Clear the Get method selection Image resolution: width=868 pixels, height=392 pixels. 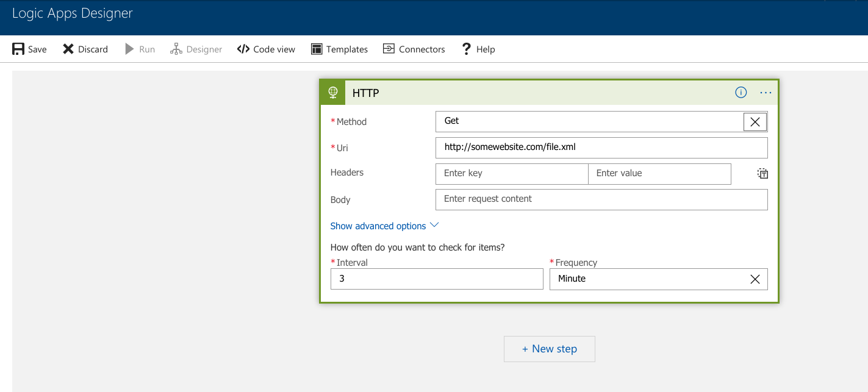tap(755, 122)
